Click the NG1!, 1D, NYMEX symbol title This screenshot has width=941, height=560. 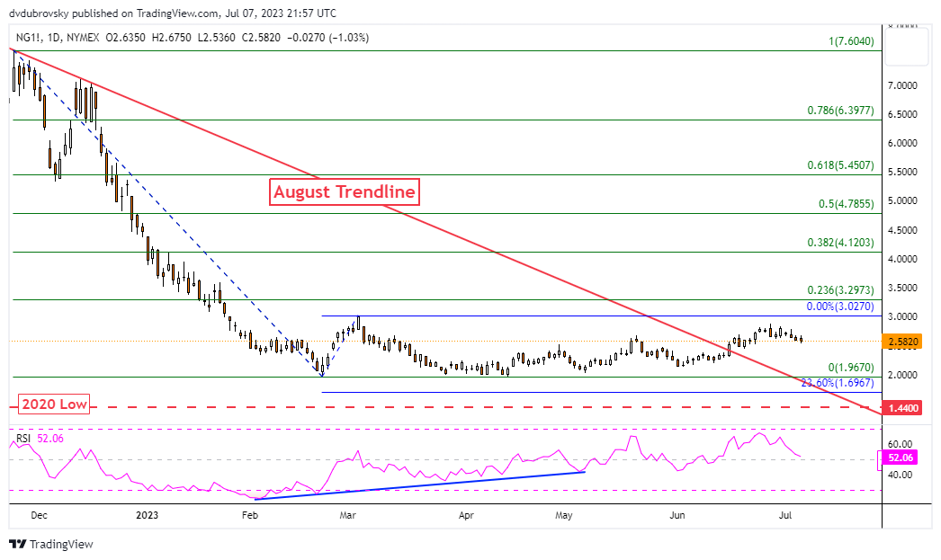58,38
